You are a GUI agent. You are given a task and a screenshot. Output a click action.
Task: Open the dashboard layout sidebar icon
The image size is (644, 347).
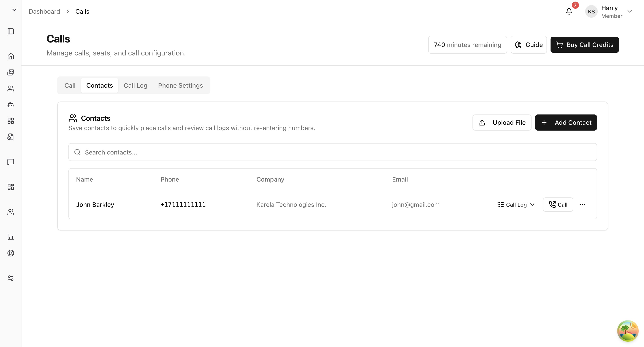(x=11, y=187)
